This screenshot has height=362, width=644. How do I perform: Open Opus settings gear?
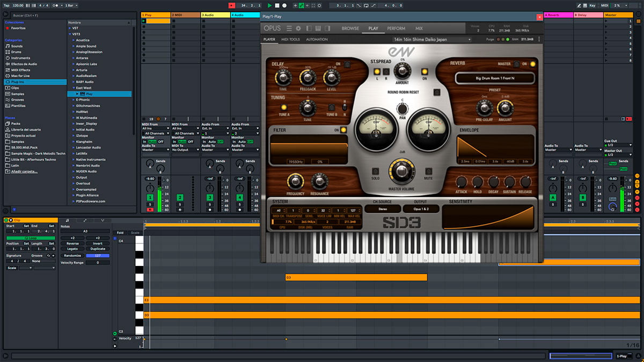[x=299, y=28]
